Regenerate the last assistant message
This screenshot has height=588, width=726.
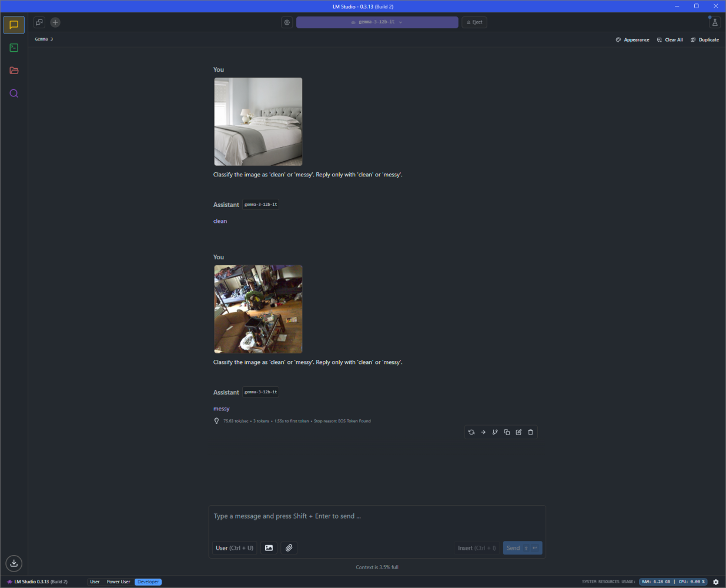471,432
